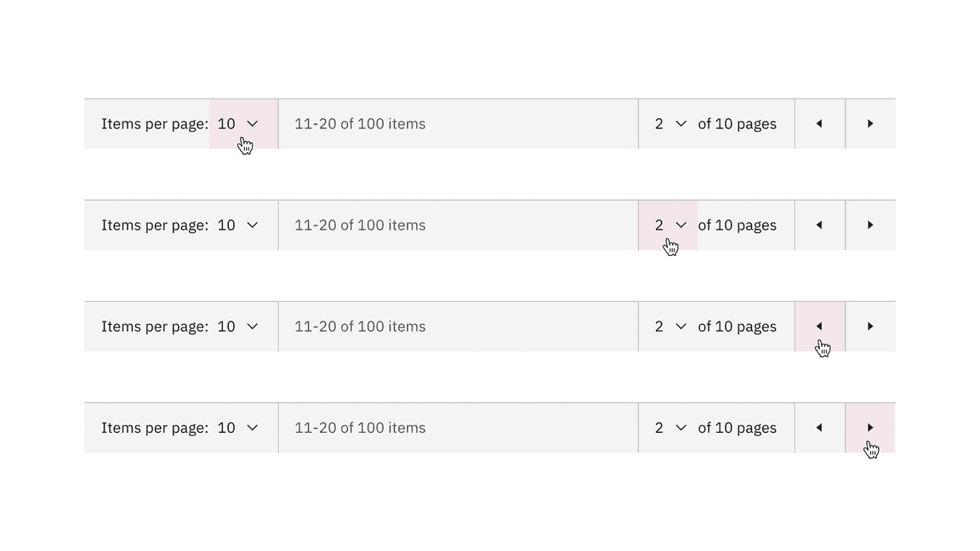Screen dimensions: 980x551
Task: Click the previous page arrow in the first pagination bar
Action: coord(818,123)
